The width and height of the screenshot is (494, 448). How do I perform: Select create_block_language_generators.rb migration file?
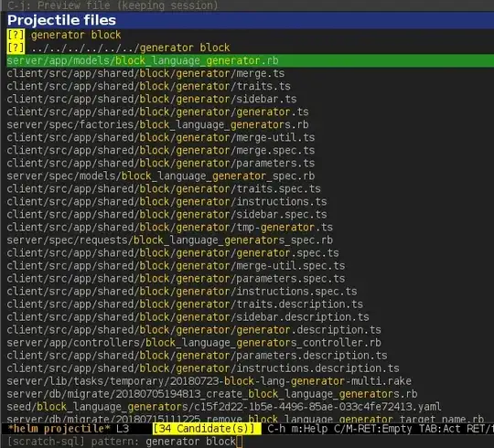tap(212, 394)
